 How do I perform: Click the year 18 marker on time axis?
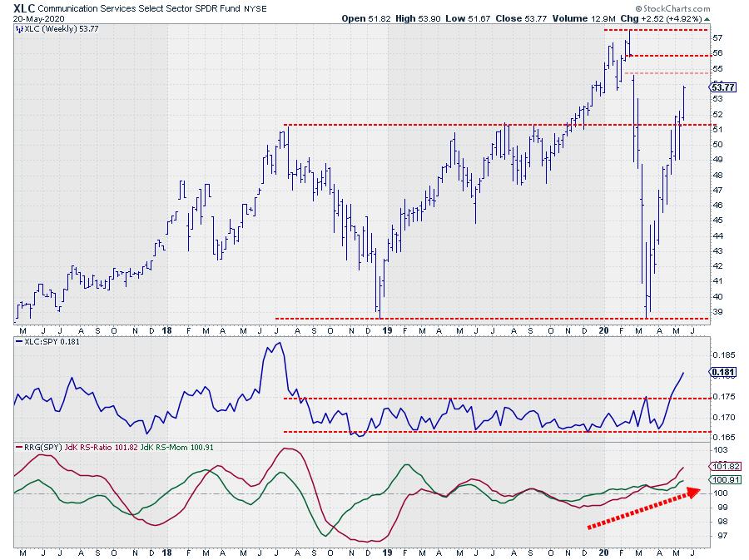click(x=170, y=552)
